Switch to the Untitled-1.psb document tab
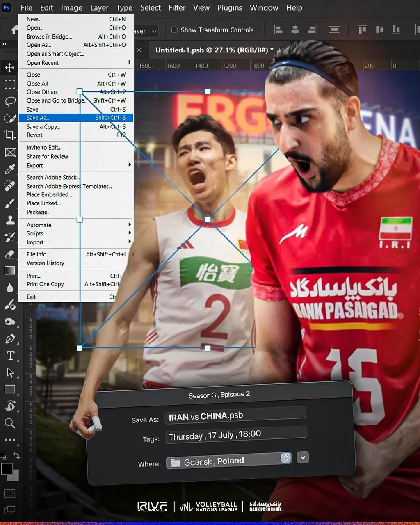The image size is (420, 525). click(x=215, y=50)
